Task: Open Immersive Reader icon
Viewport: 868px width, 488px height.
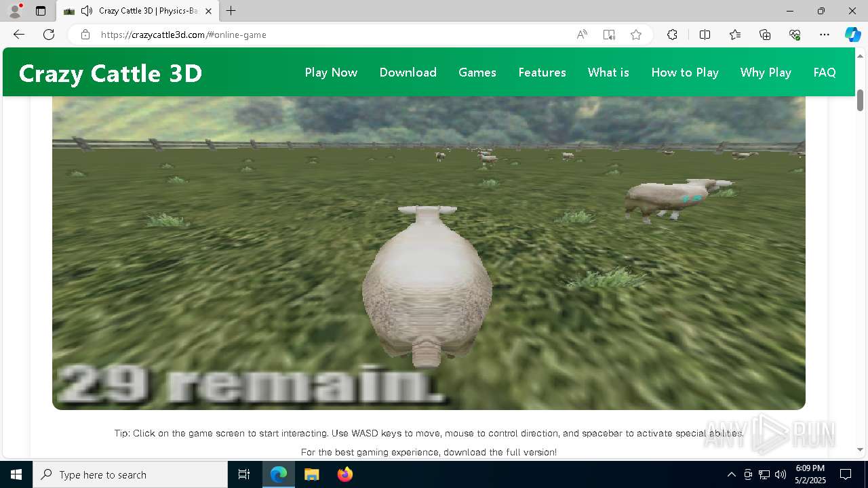Action: 609,35
